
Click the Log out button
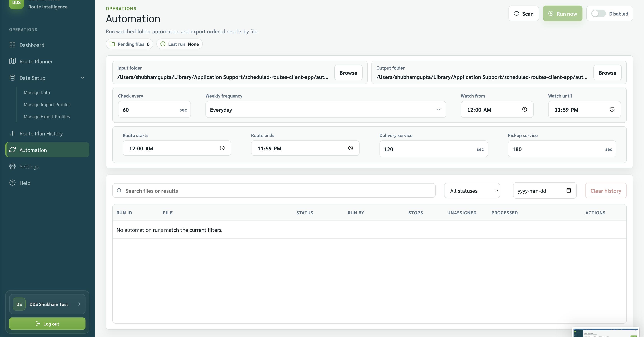click(47, 324)
